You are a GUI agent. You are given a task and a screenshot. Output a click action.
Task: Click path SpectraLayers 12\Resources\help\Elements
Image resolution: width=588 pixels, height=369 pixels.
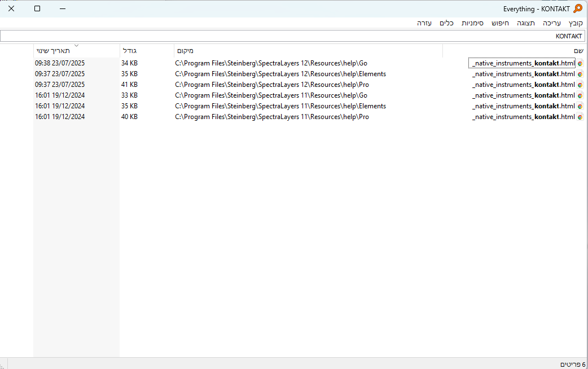[x=280, y=74]
